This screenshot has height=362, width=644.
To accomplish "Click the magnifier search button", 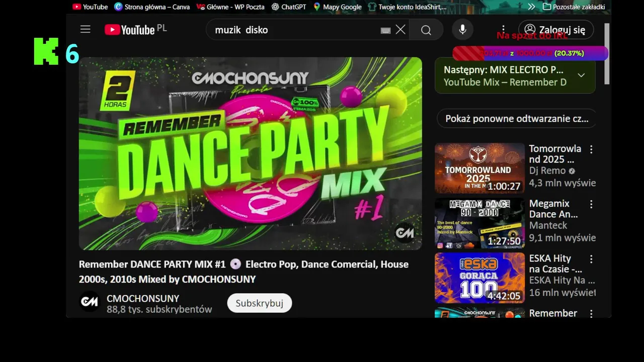I will click(426, 30).
